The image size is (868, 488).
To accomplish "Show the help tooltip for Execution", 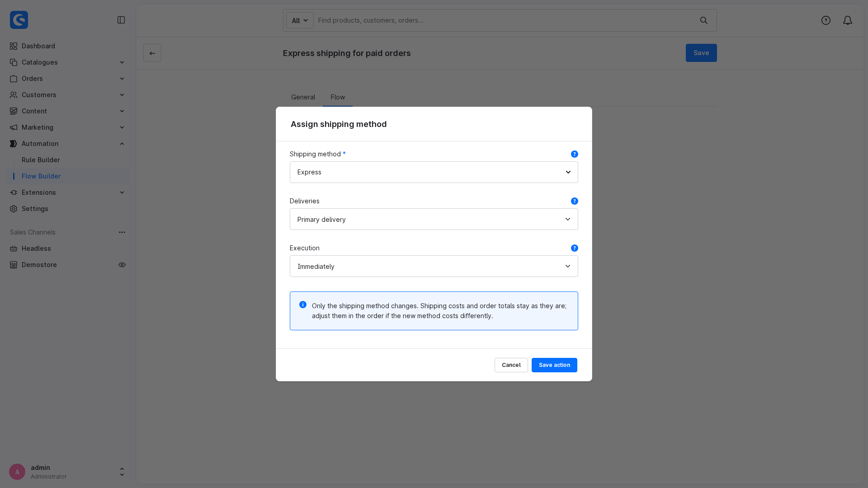I will pyautogui.click(x=575, y=248).
